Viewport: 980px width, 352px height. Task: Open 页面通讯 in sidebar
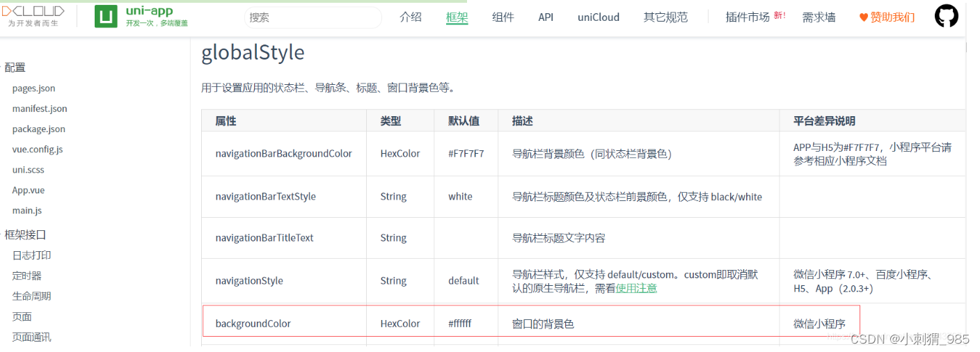pos(31,337)
